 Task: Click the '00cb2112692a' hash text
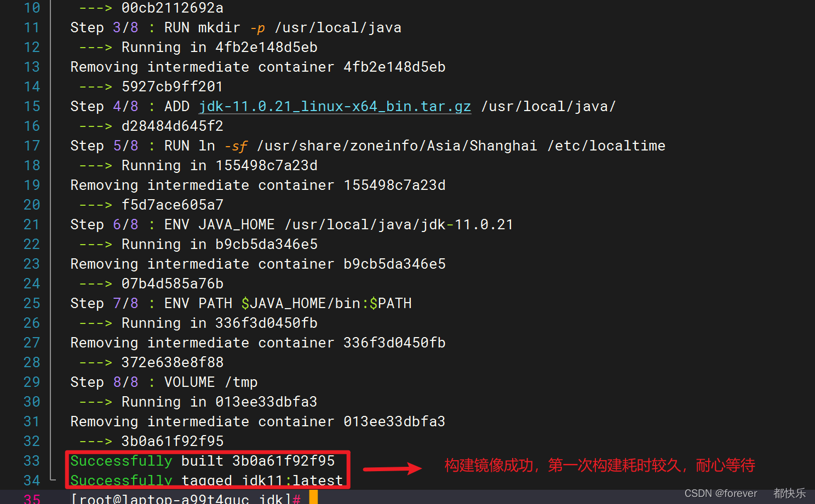(x=173, y=8)
